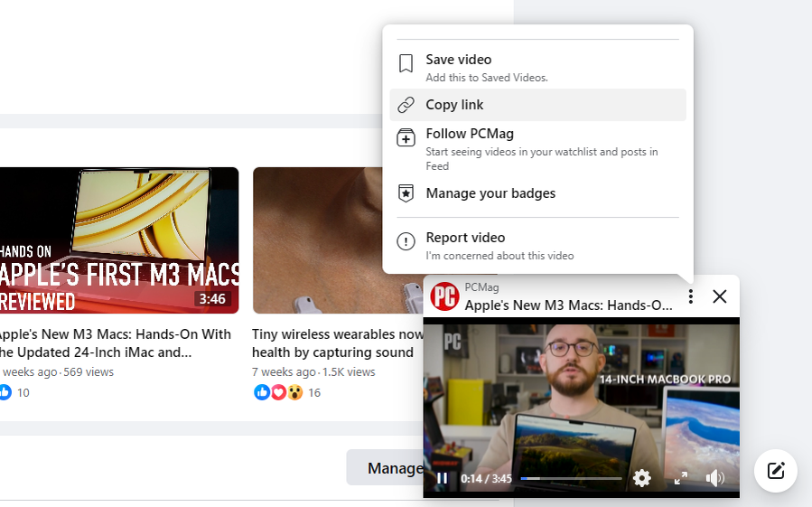Click the badge star icon
This screenshot has height=507, width=812.
click(406, 193)
